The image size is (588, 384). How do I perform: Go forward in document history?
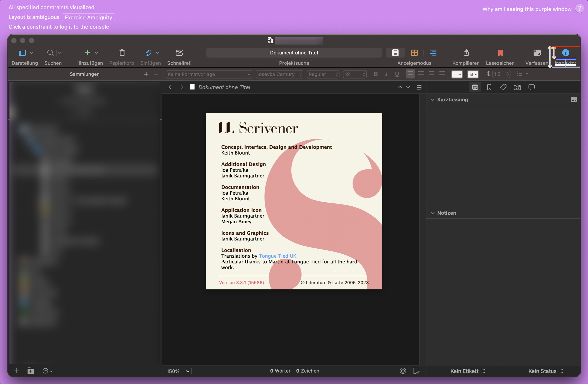pos(182,87)
